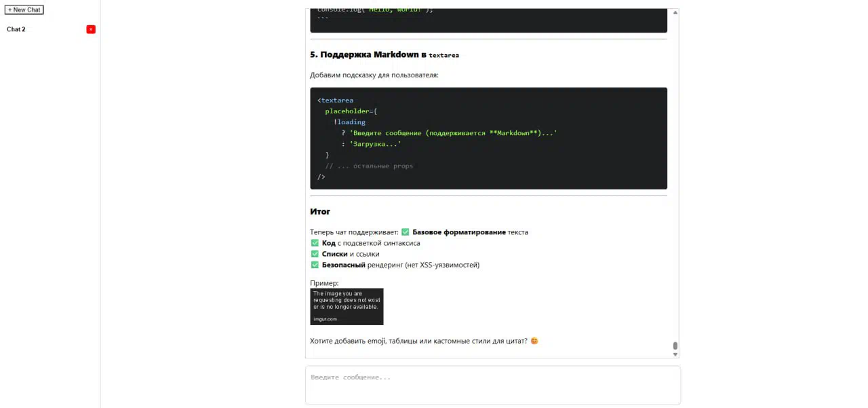Start a conversation with + New Chat

point(24,10)
